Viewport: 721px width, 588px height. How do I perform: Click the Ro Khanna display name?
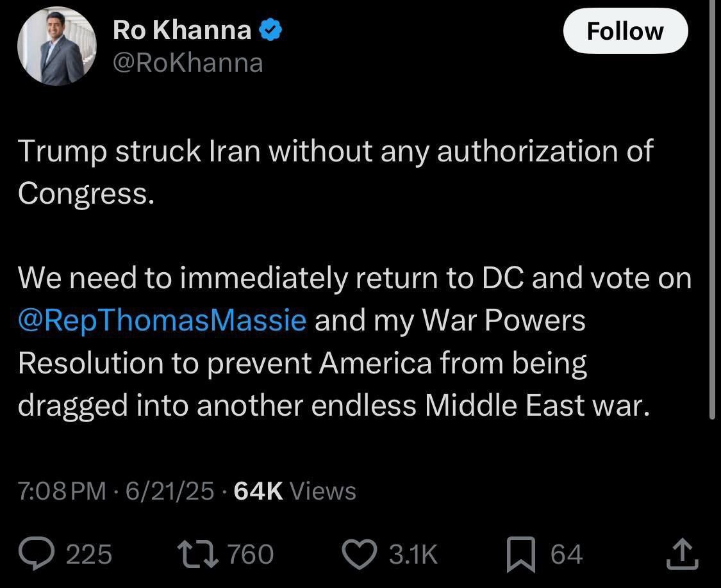(x=182, y=29)
